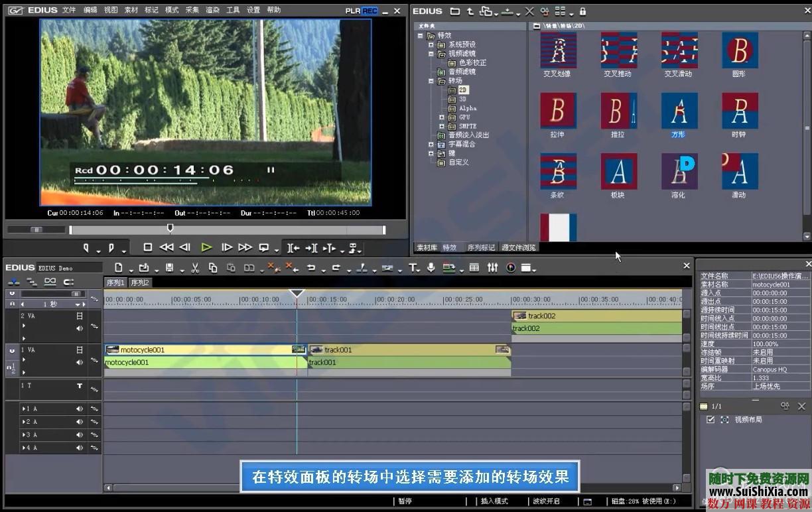The width and height of the screenshot is (812, 512).
Task: Toggle the 视频布局 checkbox in the right panel
Action: (710, 419)
